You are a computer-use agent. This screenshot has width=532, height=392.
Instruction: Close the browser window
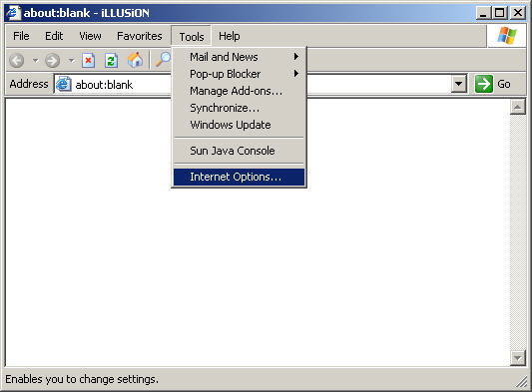pos(518,13)
